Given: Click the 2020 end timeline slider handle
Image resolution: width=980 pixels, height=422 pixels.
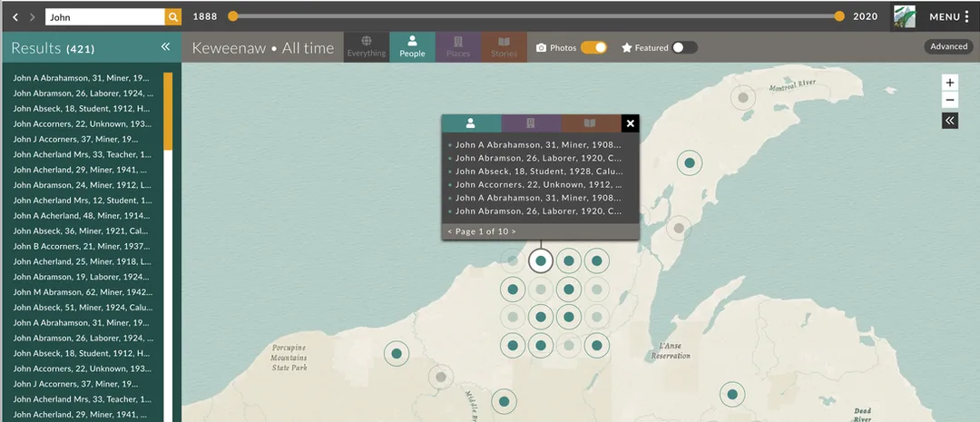Looking at the screenshot, I should tap(839, 16).
